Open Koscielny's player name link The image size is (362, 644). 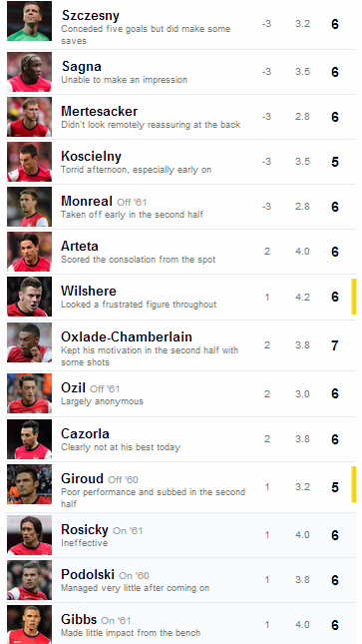(91, 156)
